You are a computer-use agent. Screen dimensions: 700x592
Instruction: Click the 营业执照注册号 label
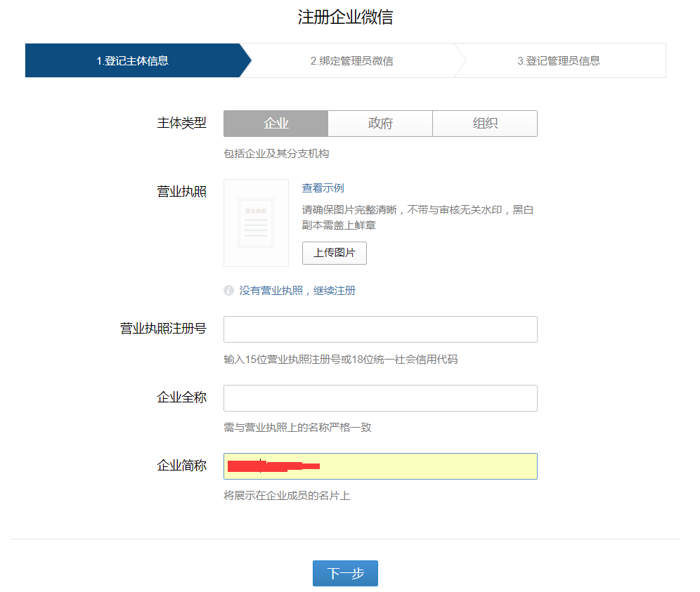tap(163, 329)
